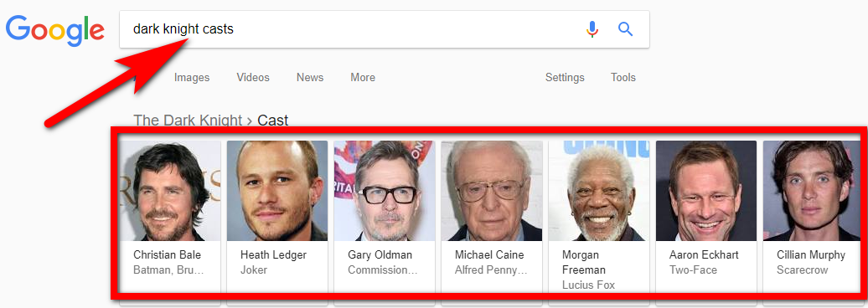Open the Aaron Eckhart name link
Image resolution: width=868 pixels, height=308 pixels.
pyautogui.click(x=704, y=255)
